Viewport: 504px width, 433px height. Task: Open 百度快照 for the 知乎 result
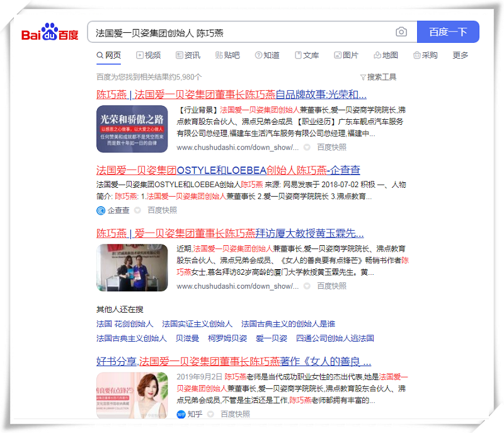[235, 414]
